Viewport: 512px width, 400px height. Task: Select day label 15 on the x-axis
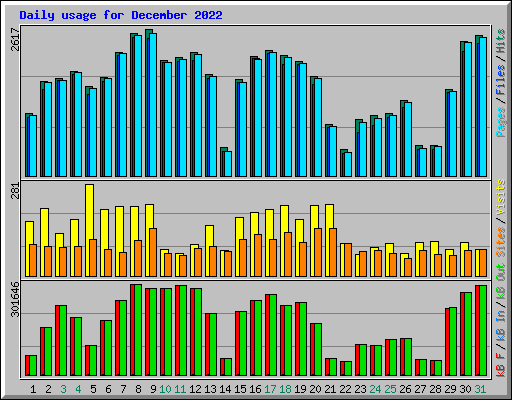240,389
